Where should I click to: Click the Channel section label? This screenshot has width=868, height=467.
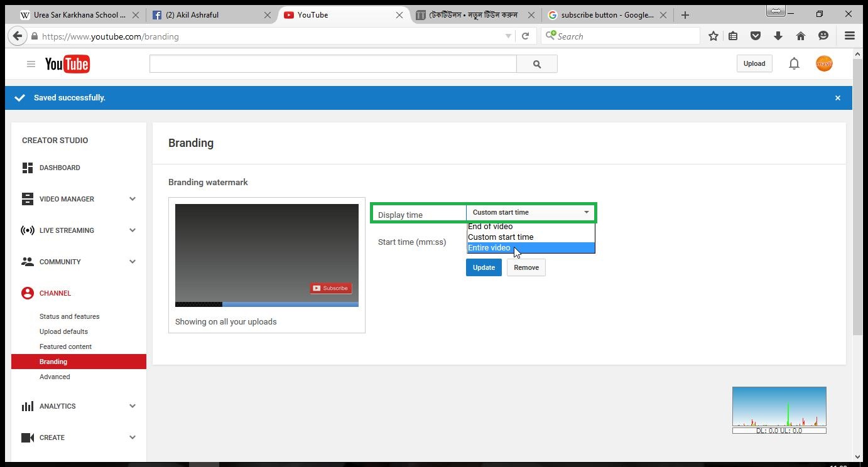[55, 293]
